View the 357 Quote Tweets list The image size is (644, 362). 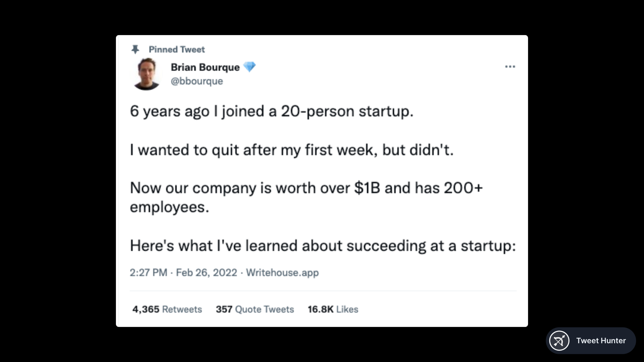(x=255, y=309)
